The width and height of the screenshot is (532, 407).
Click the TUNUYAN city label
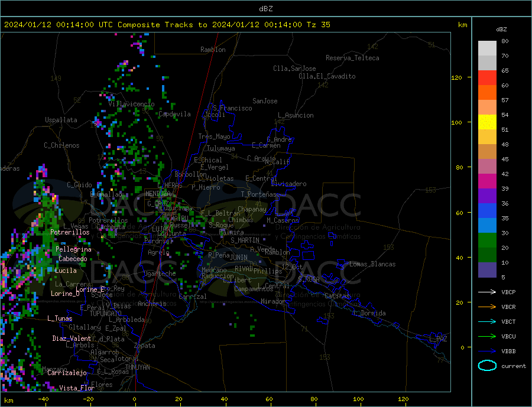coord(137,367)
